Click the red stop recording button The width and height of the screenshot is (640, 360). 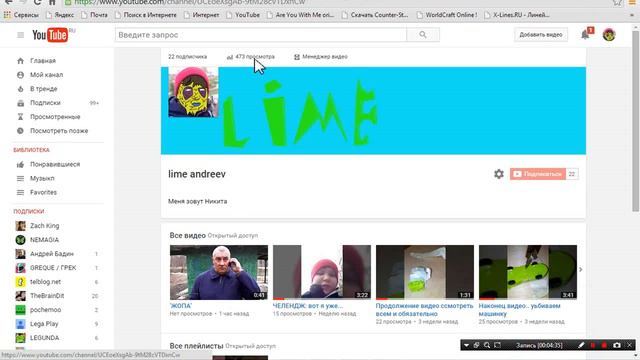604,345
